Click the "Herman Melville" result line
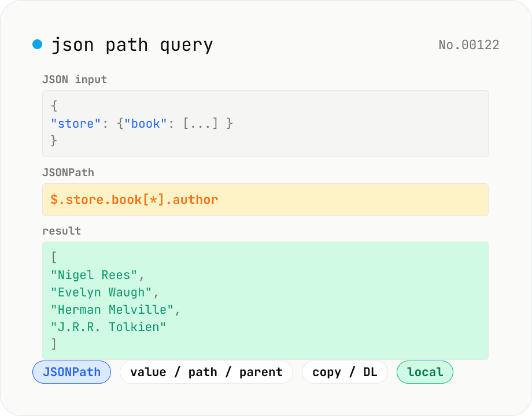This screenshot has width=532, height=416. (115, 310)
